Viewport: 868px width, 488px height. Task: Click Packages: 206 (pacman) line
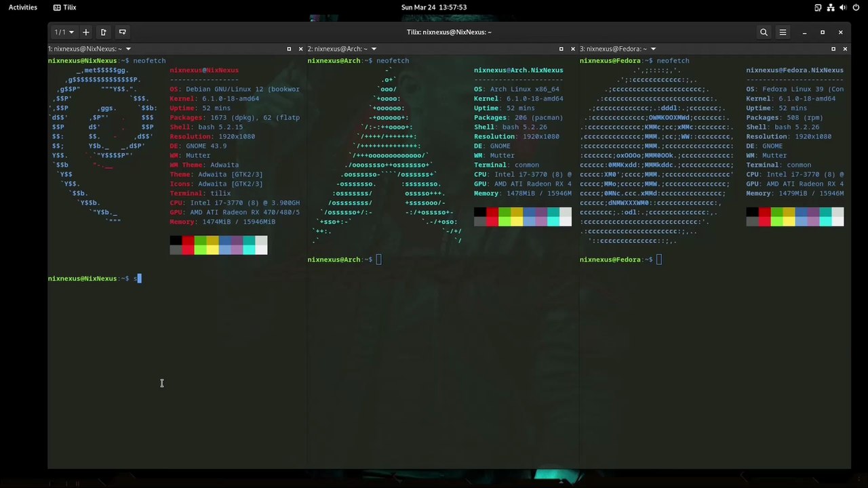click(519, 117)
